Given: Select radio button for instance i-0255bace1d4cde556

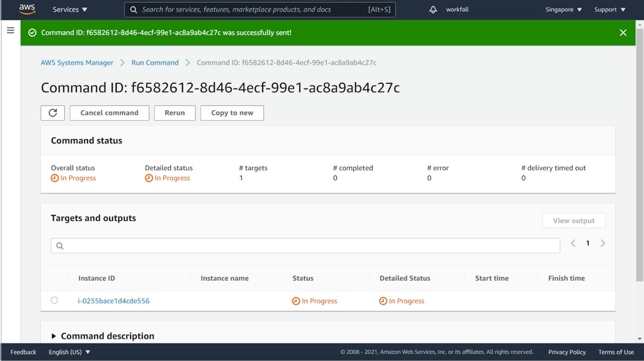Looking at the screenshot, I should 55,301.
